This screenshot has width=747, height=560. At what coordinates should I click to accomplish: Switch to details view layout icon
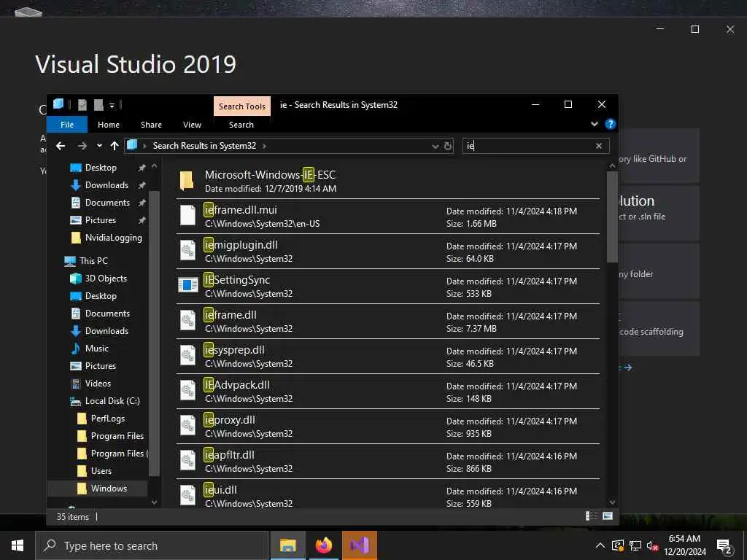pos(591,516)
